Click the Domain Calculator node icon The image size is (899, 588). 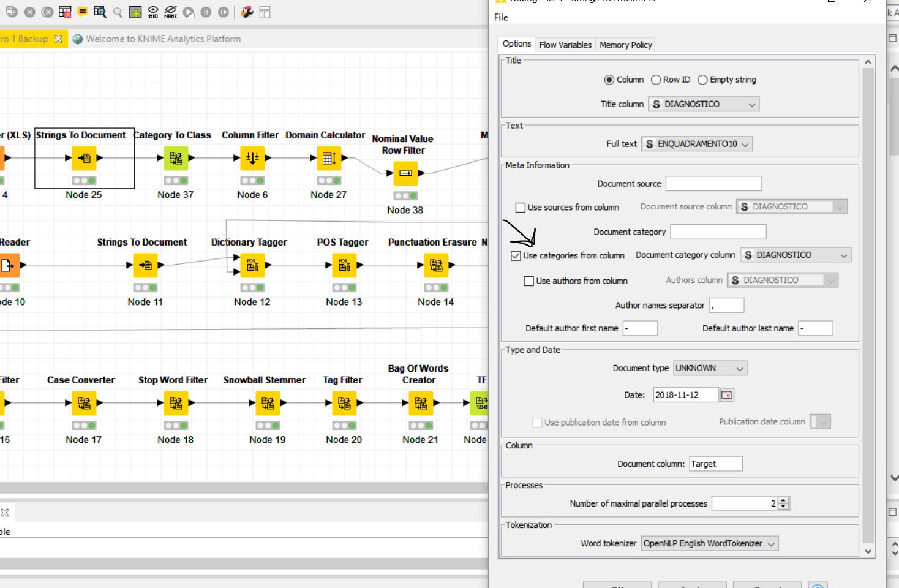(x=329, y=158)
